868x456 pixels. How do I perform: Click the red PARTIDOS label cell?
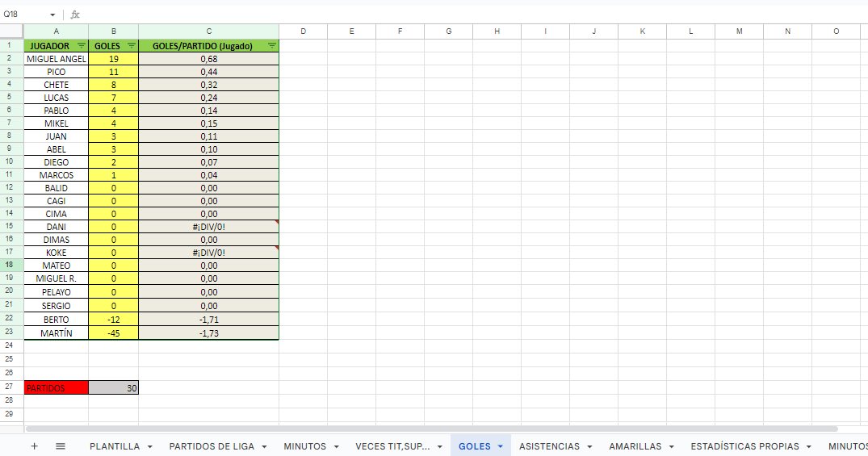click(x=56, y=388)
